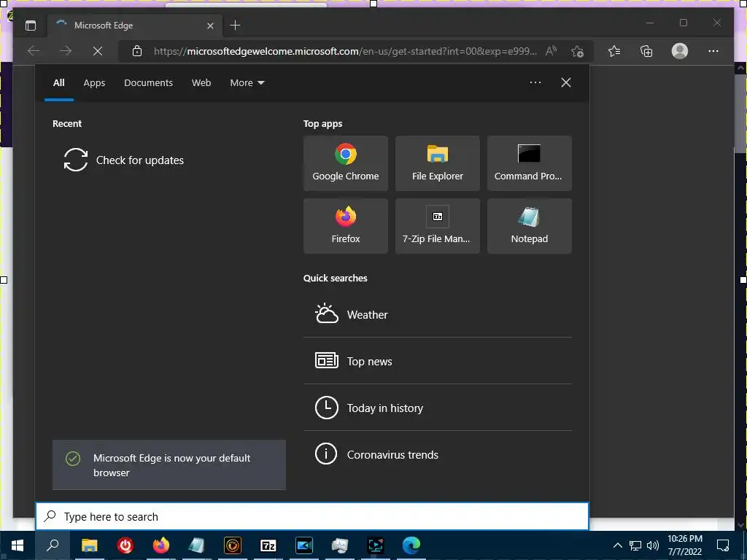This screenshot has width=747, height=560.
Task: Open the Edge Favorites list
Action: [614, 51]
